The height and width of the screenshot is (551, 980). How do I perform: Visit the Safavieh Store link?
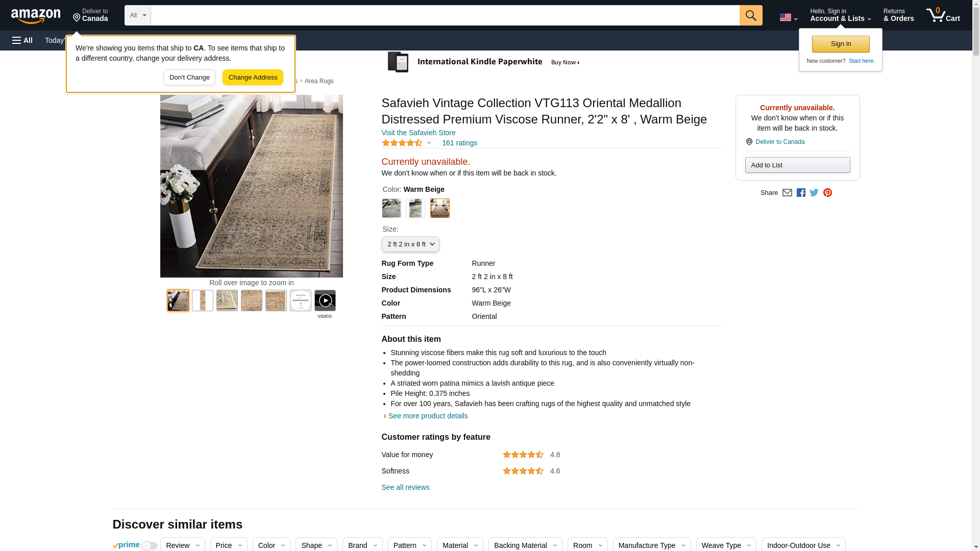pos(418,133)
